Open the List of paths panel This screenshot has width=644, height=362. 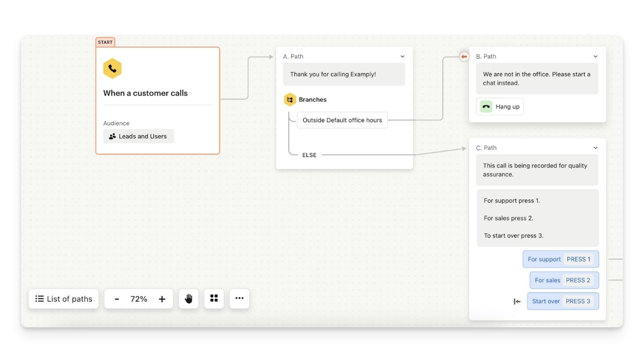click(x=64, y=299)
